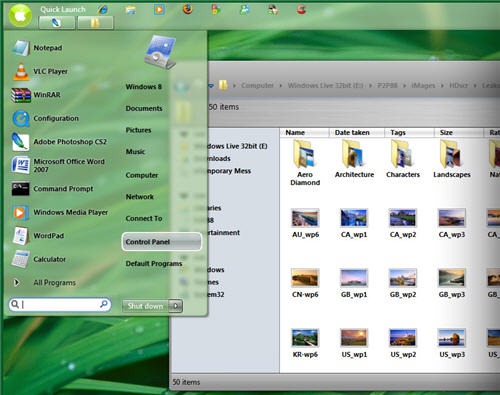The image size is (500, 395).
Task: Launch Windows Media Player from start menu
Action: (59, 212)
